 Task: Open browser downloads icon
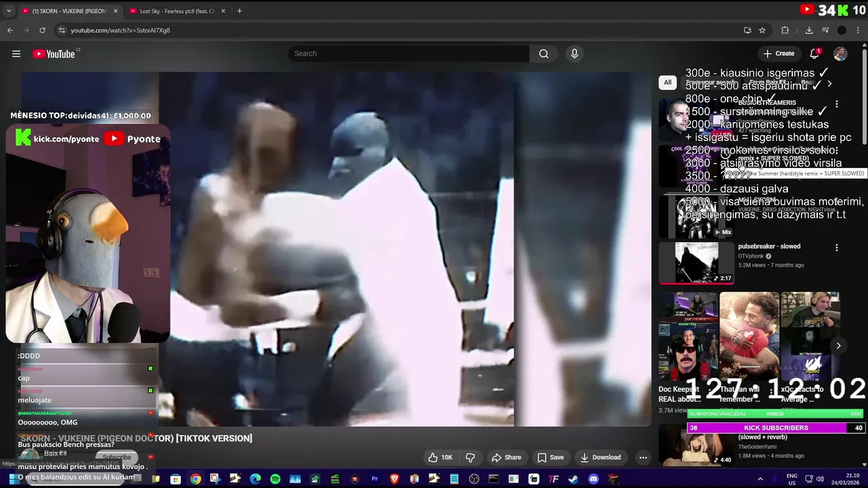tap(809, 30)
